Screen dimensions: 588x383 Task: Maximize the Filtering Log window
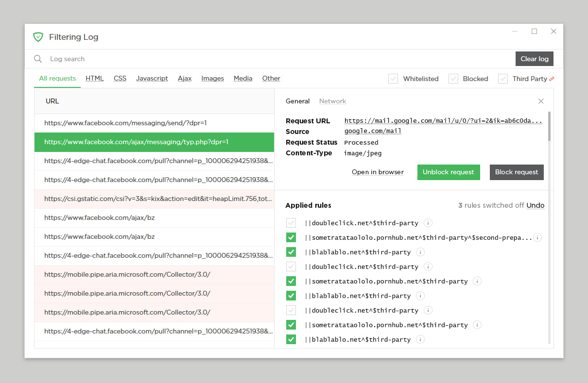pyautogui.click(x=534, y=32)
